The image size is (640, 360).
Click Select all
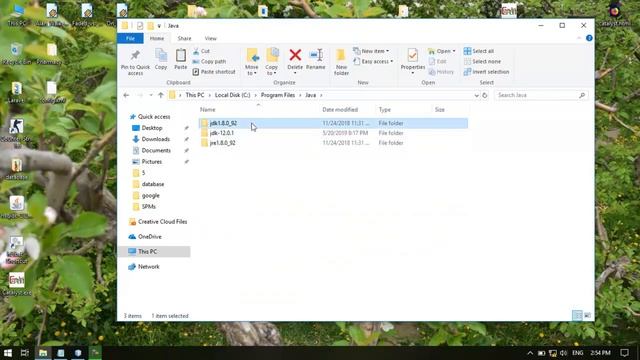tap(479, 51)
